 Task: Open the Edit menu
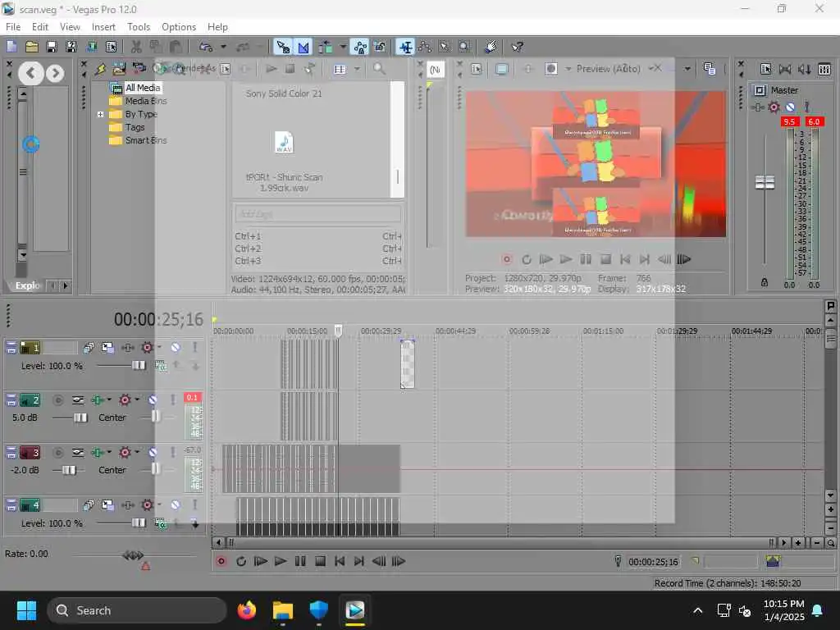coord(40,27)
